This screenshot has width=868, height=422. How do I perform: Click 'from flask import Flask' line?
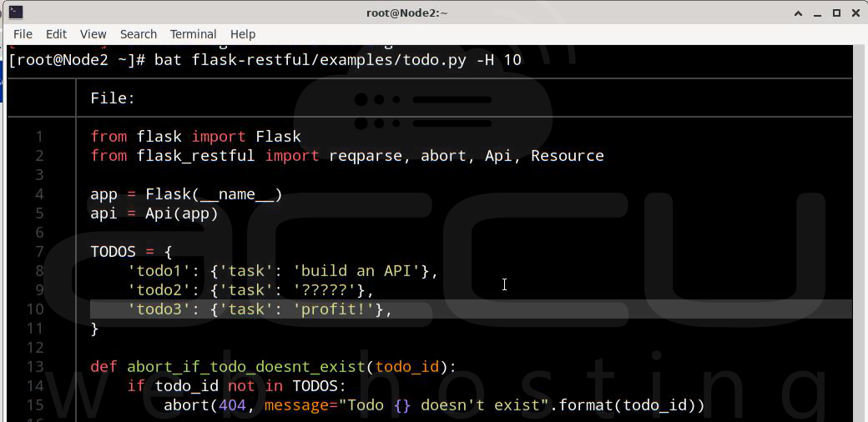pos(196,136)
